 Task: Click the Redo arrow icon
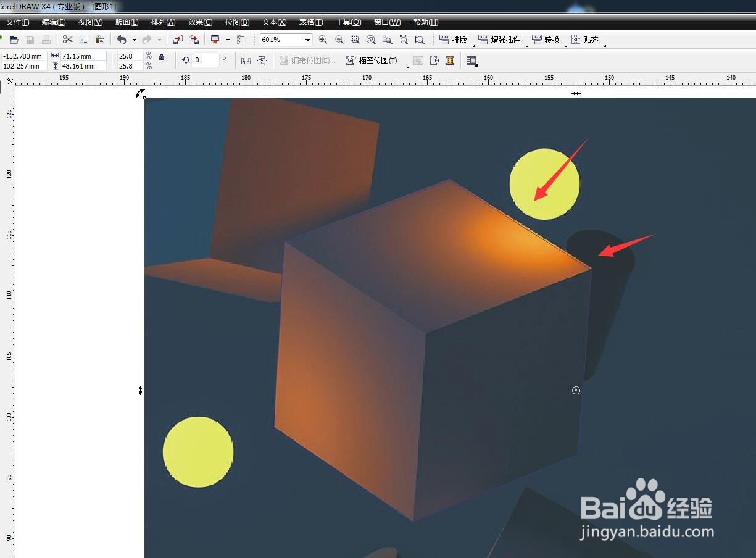tap(147, 40)
